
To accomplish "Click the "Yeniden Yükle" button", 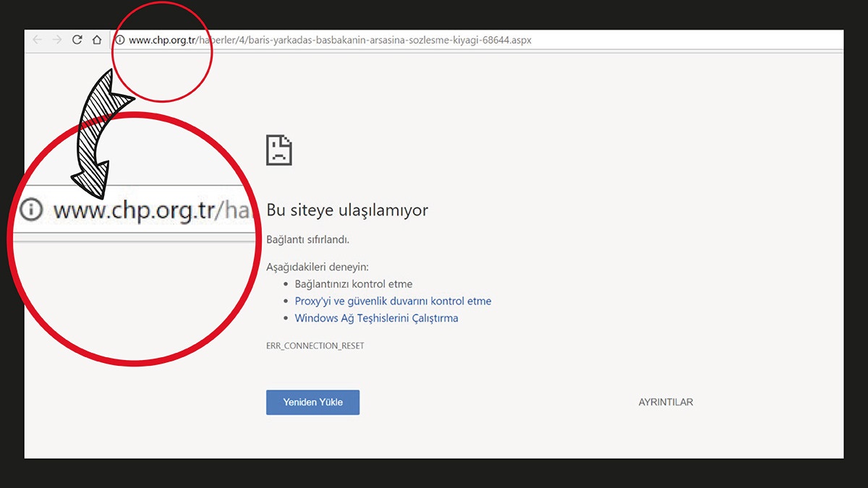I will 312,402.
